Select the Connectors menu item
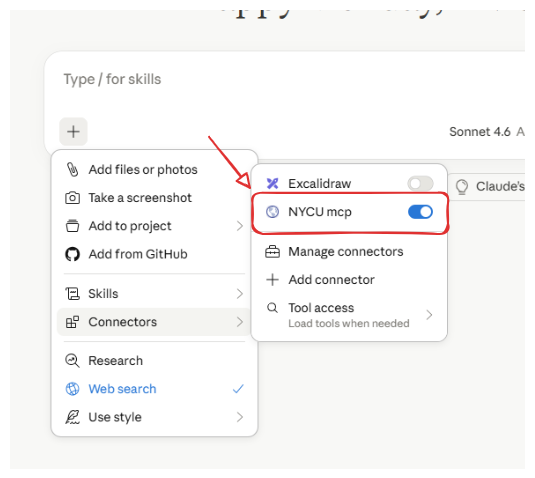535x478 pixels. [x=154, y=322]
